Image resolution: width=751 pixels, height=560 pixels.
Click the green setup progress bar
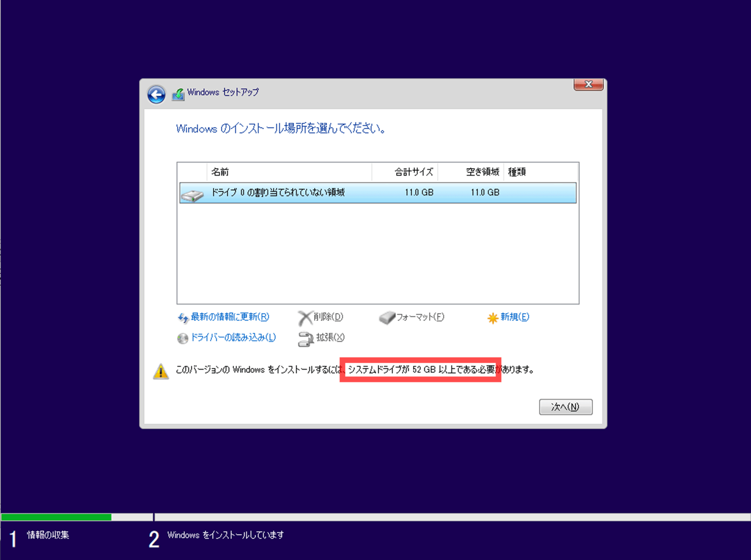coord(56,517)
